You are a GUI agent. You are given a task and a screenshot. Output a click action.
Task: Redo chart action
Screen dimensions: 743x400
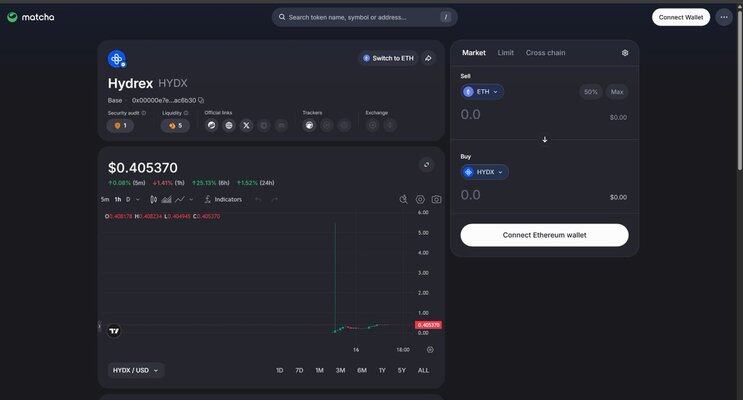tap(274, 200)
